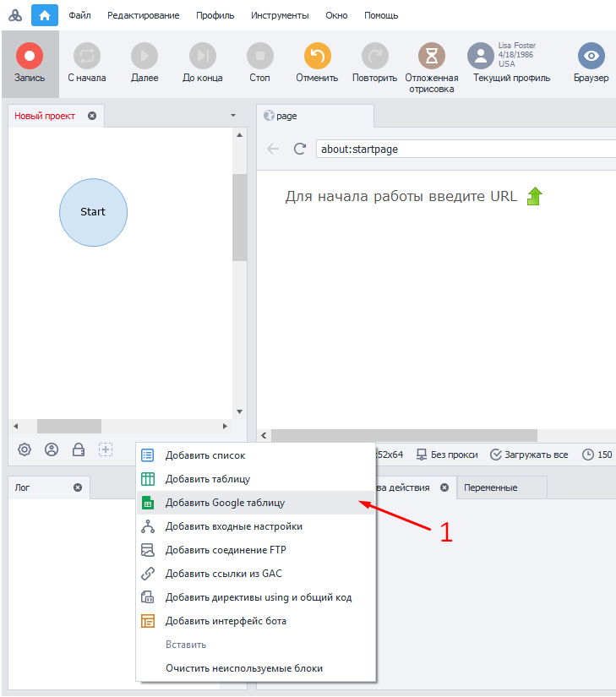The height and width of the screenshot is (697, 616).
Task: Toggle Загружать все option in status bar
Action: click(x=530, y=455)
